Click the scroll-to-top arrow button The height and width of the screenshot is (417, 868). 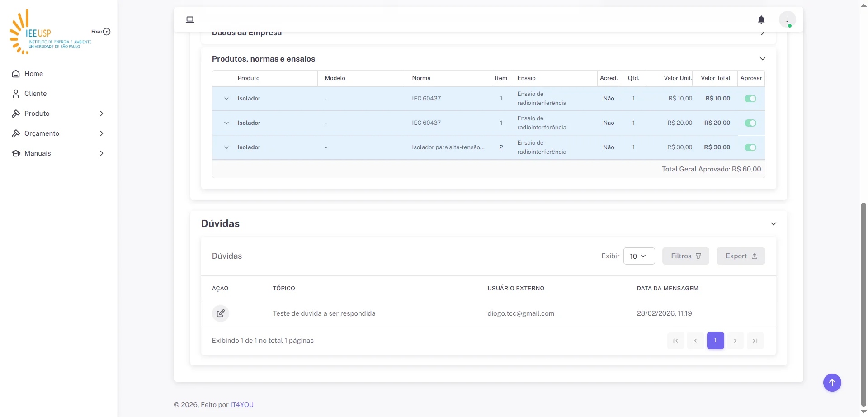832,383
